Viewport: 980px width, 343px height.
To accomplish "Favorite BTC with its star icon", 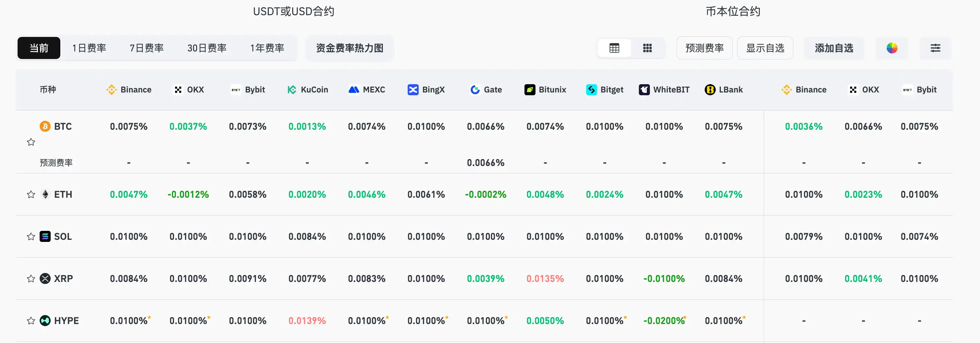I will point(31,142).
